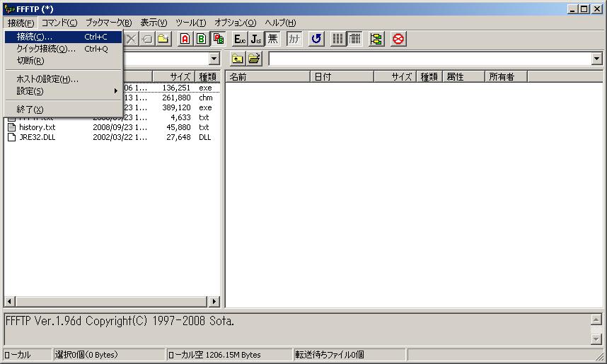607x364 pixels.
Task: Open the ブックマーク(B) menu
Action: pos(109,23)
